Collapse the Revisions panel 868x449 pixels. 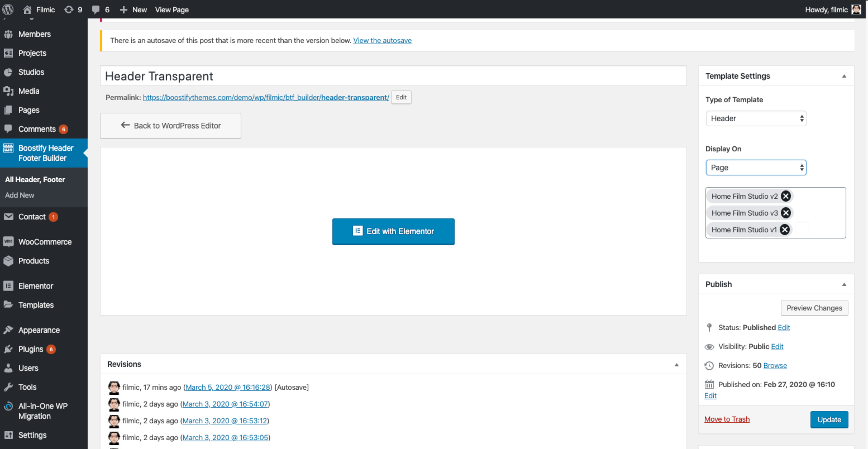coord(676,364)
